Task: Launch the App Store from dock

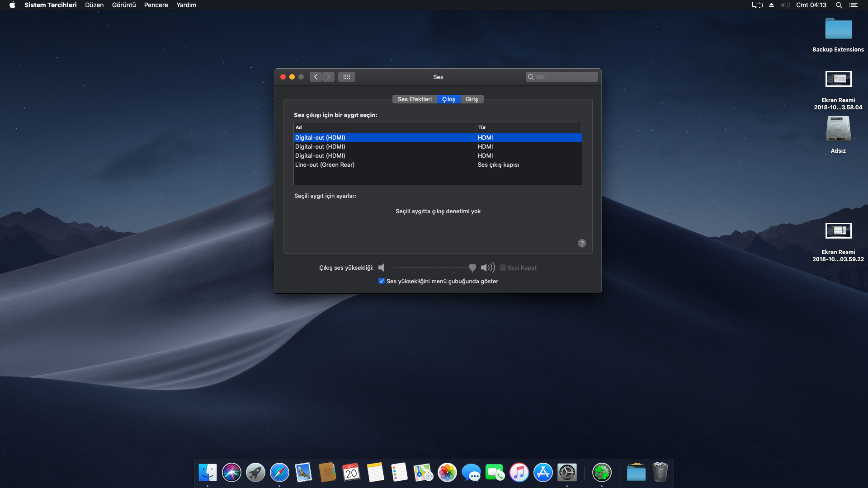Action: 543,473
